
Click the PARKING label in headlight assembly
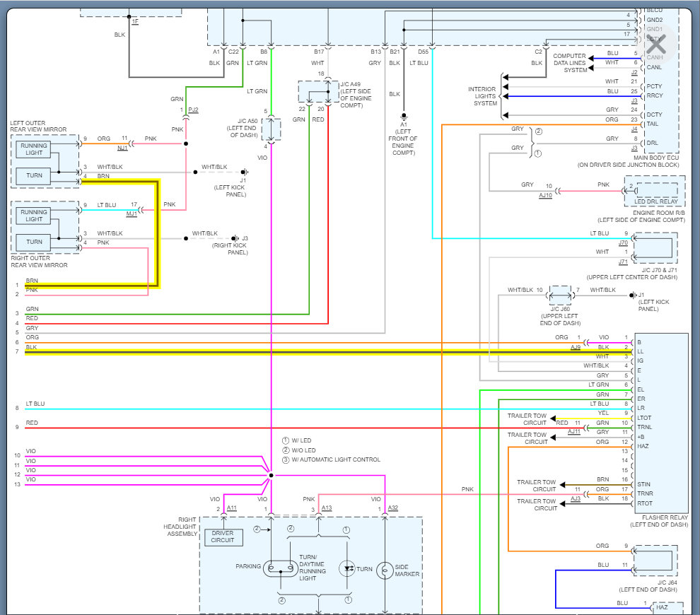coord(248,566)
